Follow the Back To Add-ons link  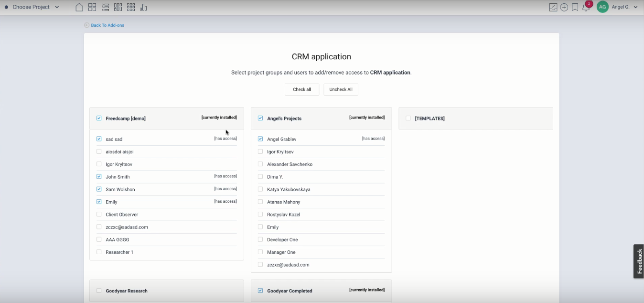pos(107,25)
